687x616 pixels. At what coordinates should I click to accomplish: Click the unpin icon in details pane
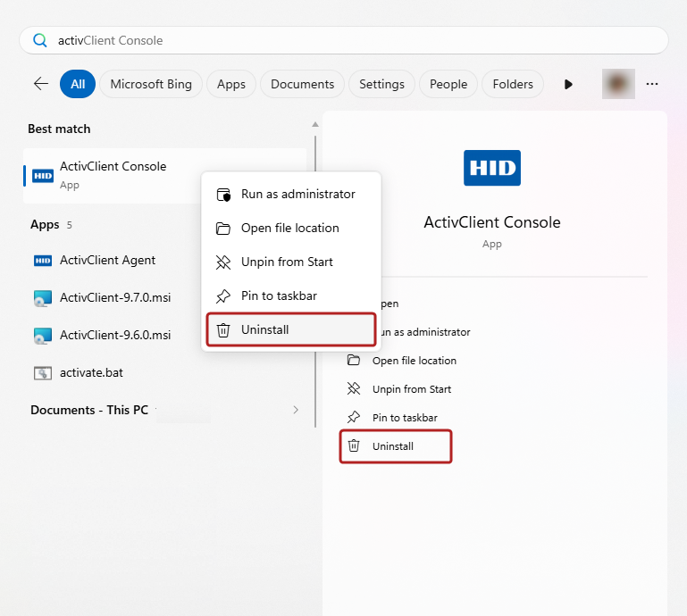(x=354, y=388)
